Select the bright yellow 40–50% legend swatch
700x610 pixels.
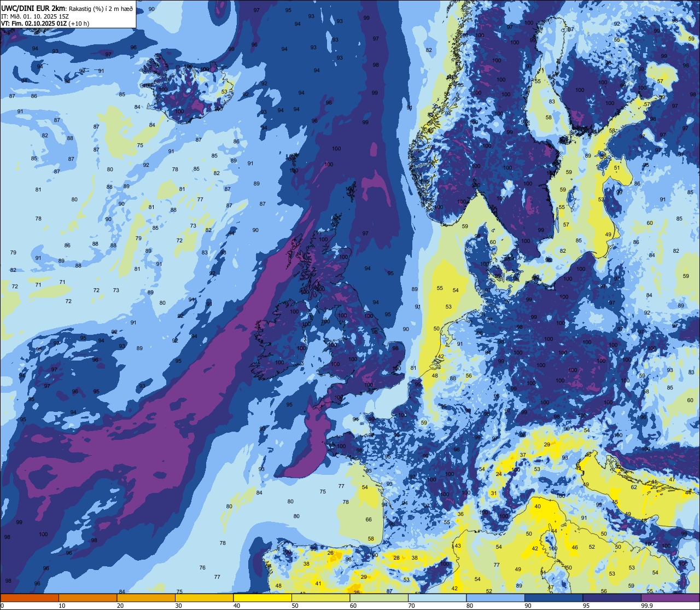[262, 597]
